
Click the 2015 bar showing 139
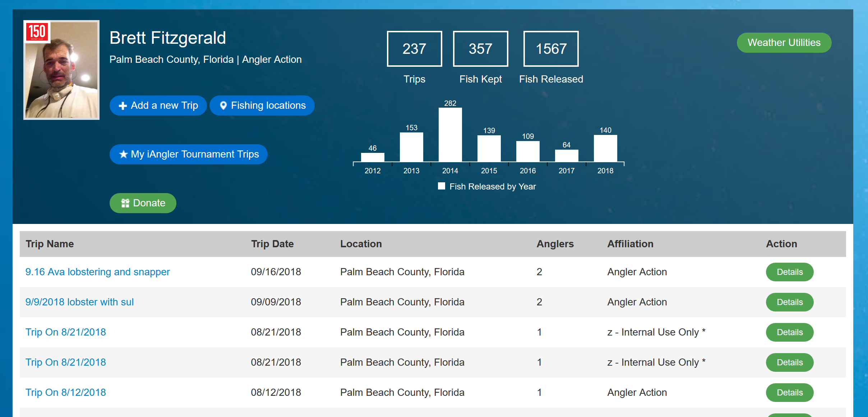click(x=489, y=149)
